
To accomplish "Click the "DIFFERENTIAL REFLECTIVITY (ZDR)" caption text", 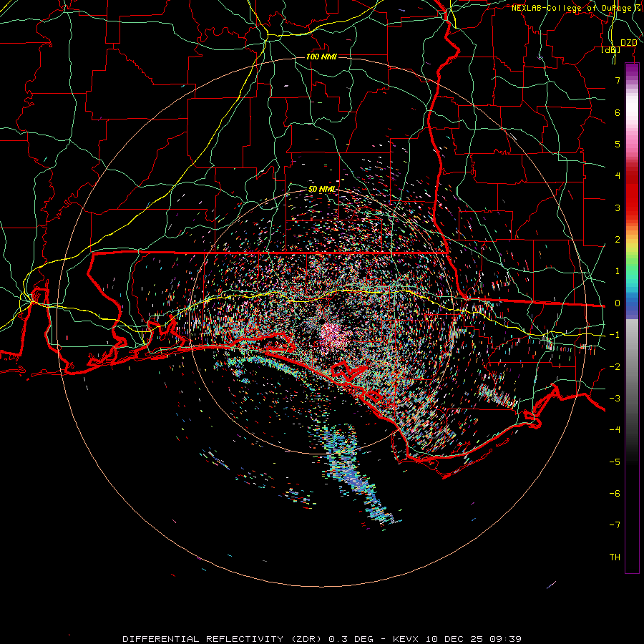I will point(223,639).
